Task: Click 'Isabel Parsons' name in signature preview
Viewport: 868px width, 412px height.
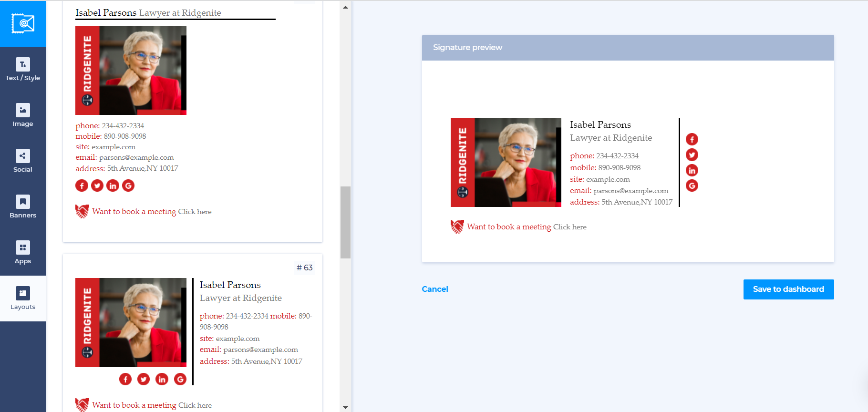Action: [600, 125]
